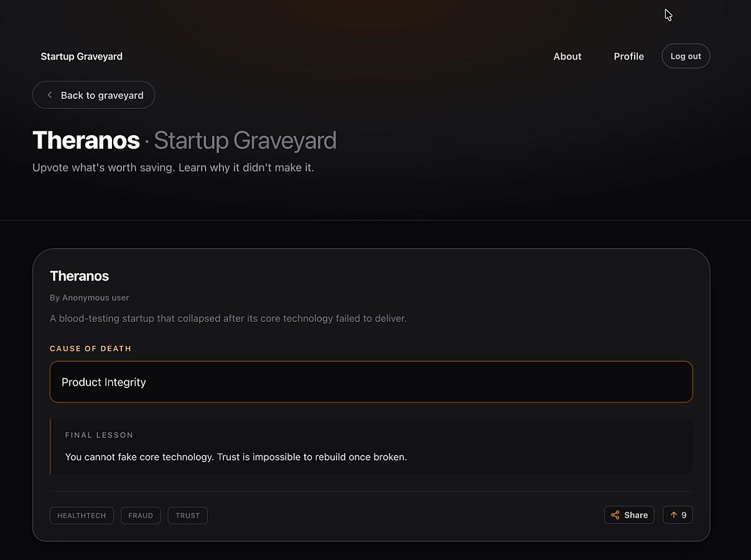Click the Product Integrity cause box

tap(371, 382)
